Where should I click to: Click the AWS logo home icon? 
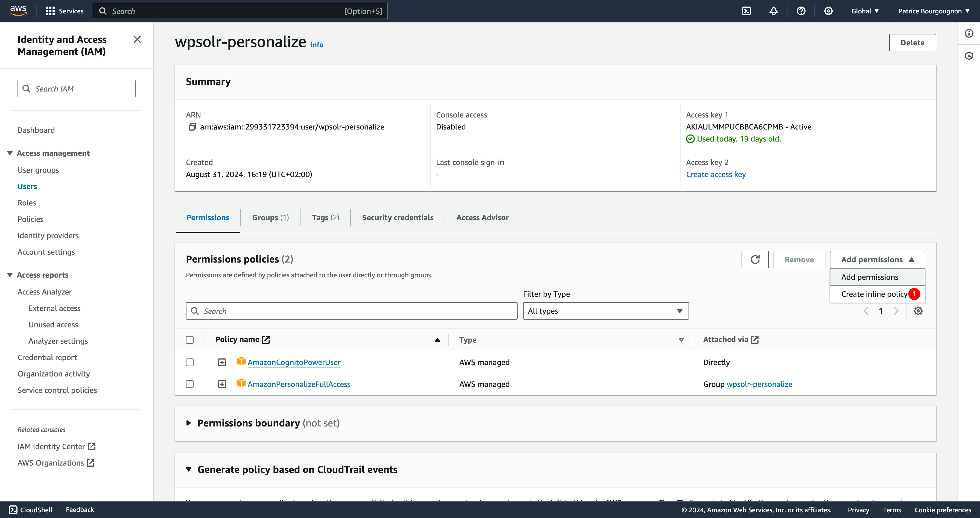(18, 11)
